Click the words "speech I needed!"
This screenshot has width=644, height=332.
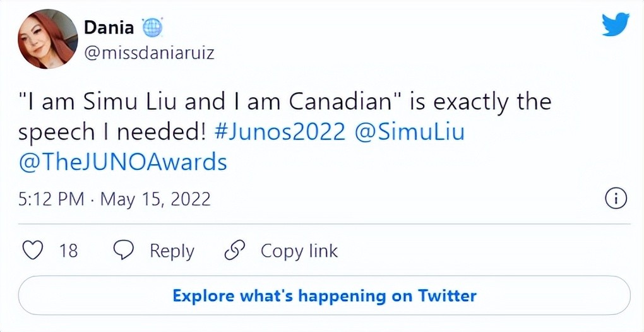pyautogui.click(x=112, y=133)
